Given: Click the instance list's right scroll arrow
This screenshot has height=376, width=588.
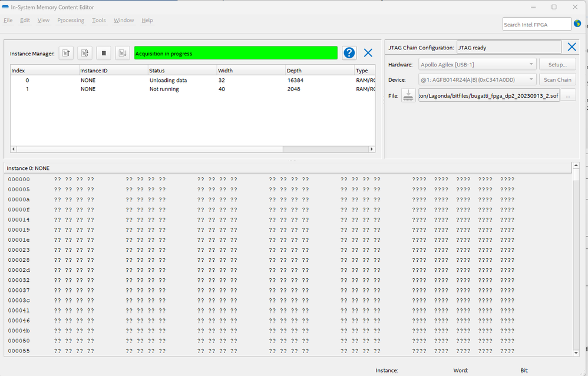Looking at the screenshot, I should (x=372, y=149).
